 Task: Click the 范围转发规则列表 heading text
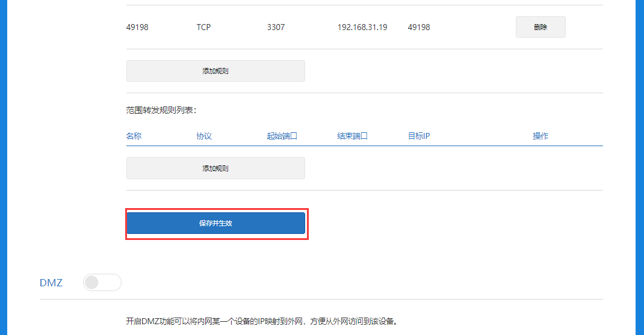(161, 110)
